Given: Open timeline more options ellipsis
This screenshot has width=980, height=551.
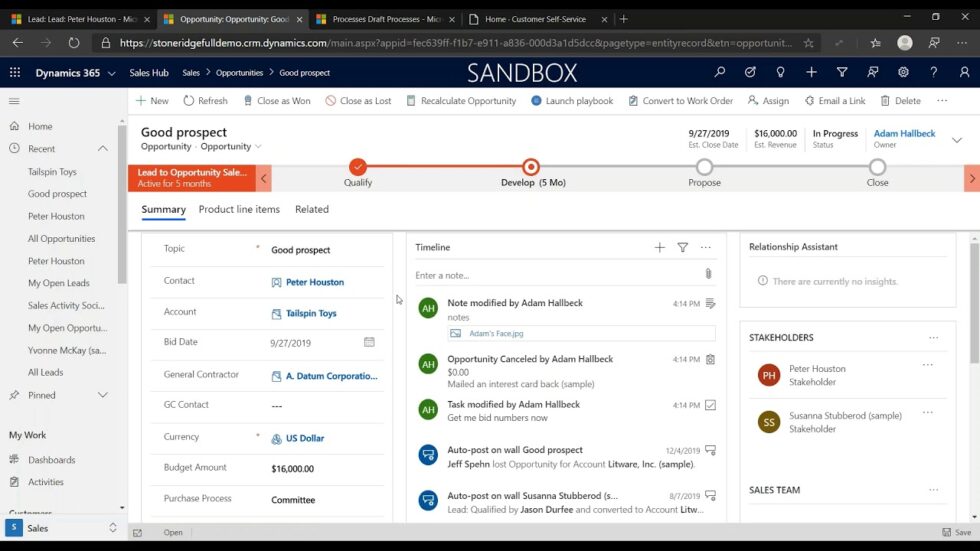Looking at the screenshot, I should (706, 247).
